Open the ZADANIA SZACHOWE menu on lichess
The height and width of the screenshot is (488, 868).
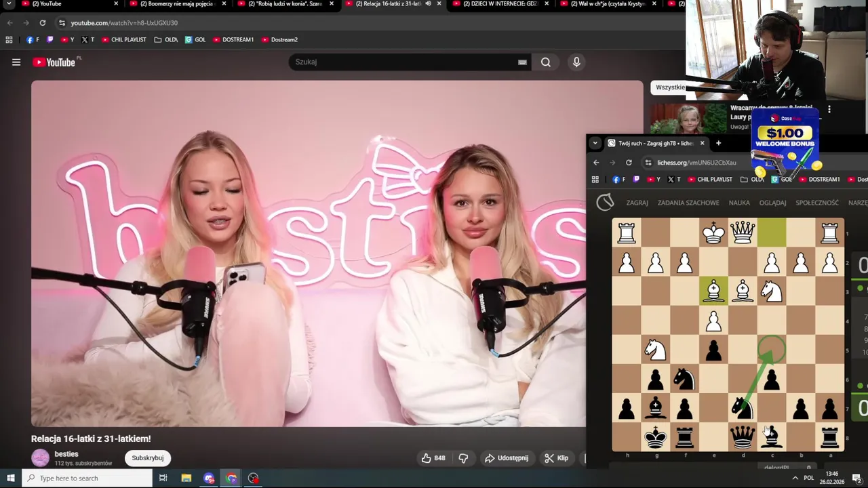(688, 203)
